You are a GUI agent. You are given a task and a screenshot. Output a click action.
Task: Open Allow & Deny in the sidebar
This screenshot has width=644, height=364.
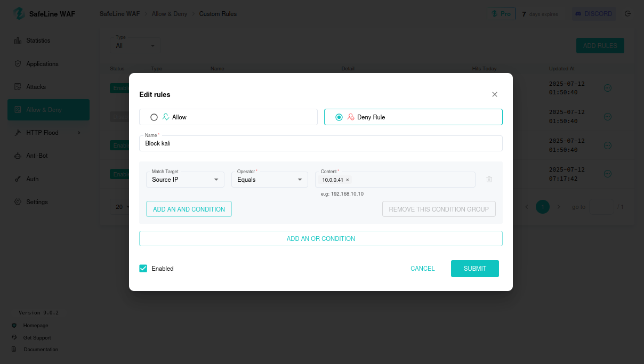point(49,110)
